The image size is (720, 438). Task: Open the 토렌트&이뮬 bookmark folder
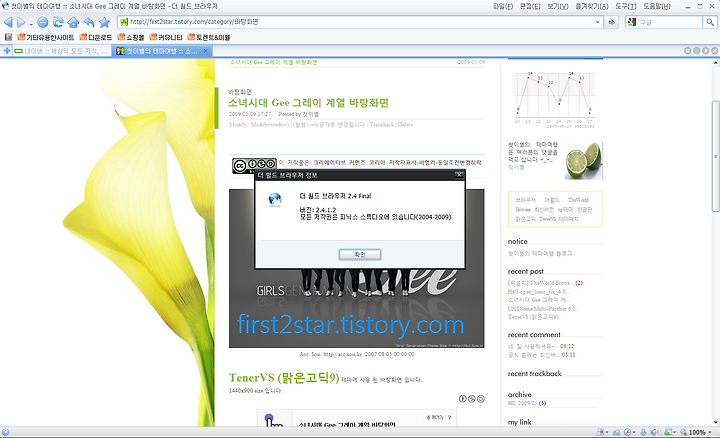tap(209, 37)
